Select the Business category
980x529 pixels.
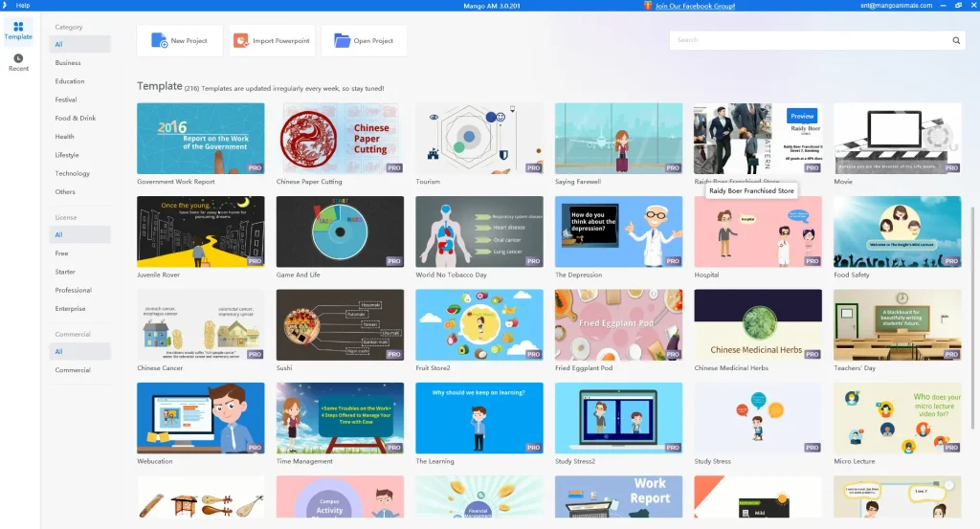click(68, 63)
